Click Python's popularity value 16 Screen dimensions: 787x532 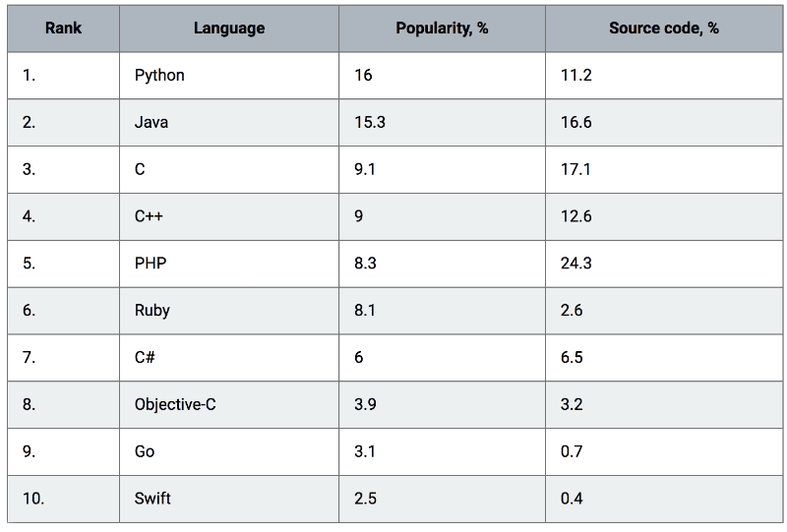click(363, 76)
